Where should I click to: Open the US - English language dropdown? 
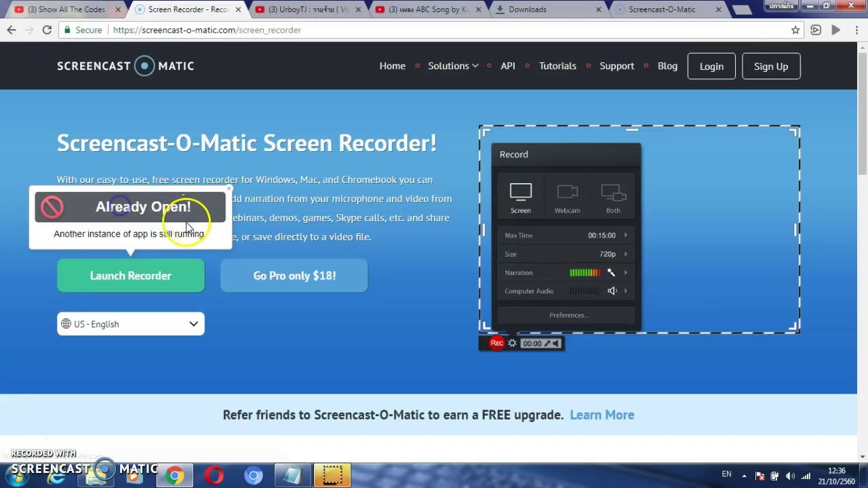click(x=130, y=324)
